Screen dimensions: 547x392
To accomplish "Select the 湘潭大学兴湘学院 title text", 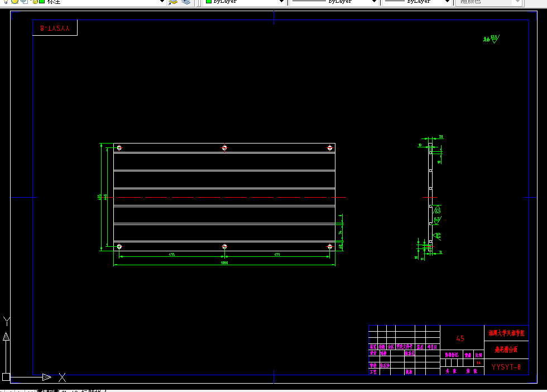I will coord(506,333).
